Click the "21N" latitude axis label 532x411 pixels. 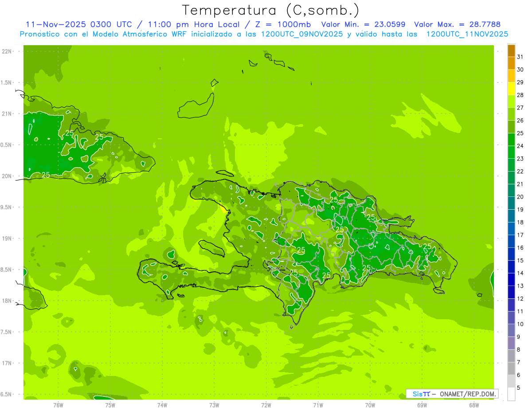[x=7, y=114]
